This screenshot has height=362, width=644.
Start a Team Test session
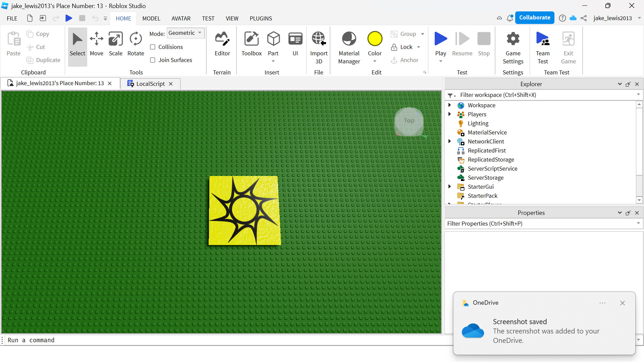(x=543, y=47)
